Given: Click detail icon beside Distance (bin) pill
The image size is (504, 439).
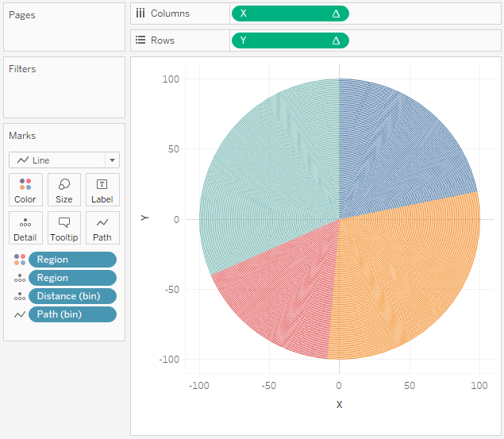Looking at the screenshot, I should (x=20, y=296).
